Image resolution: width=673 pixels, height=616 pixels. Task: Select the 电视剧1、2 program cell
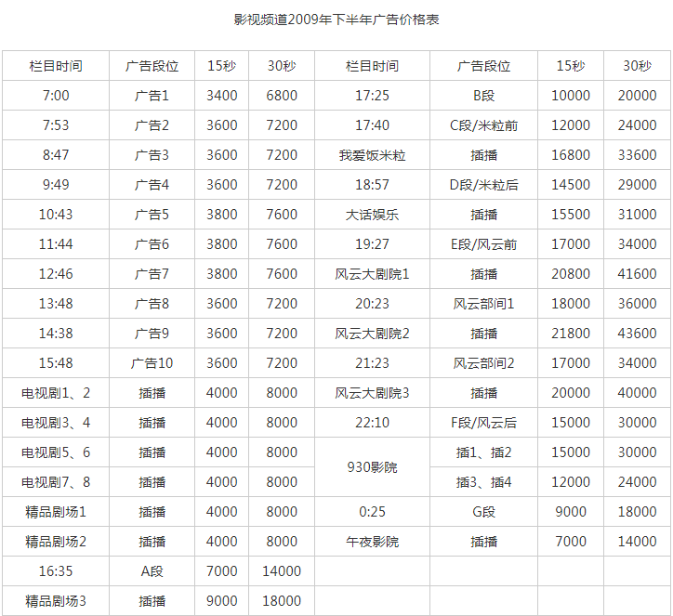pyautogui.click(x=56, y=392)
